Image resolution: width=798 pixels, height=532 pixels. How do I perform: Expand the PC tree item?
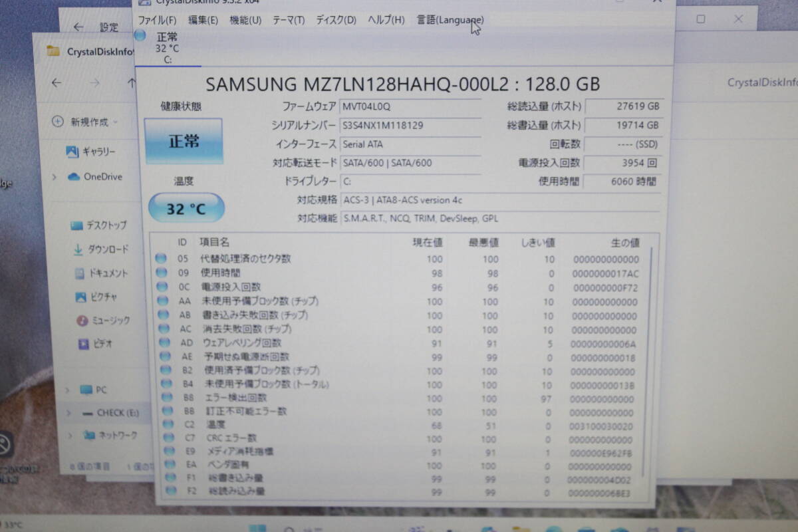pyautogui.click(x=67, y=389)
